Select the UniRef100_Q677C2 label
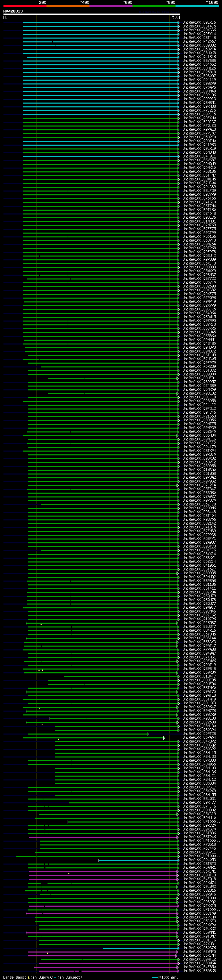222x980 pixels. (199, 279)
